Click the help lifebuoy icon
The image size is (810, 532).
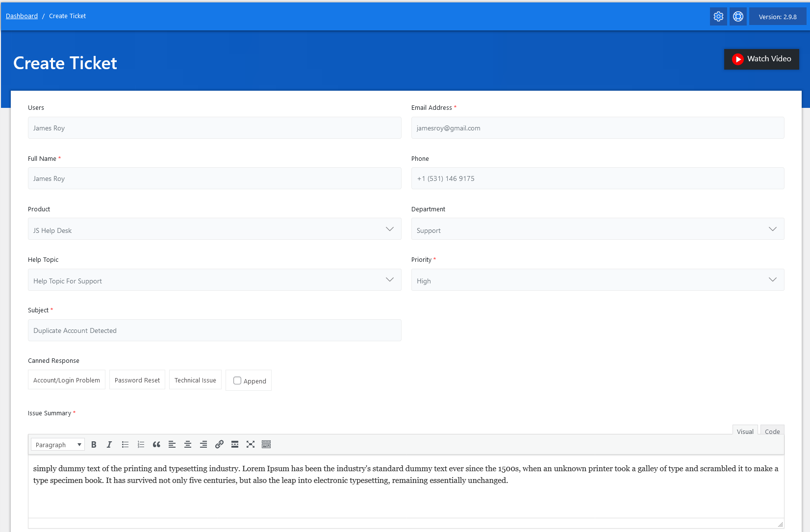point(738,17)
